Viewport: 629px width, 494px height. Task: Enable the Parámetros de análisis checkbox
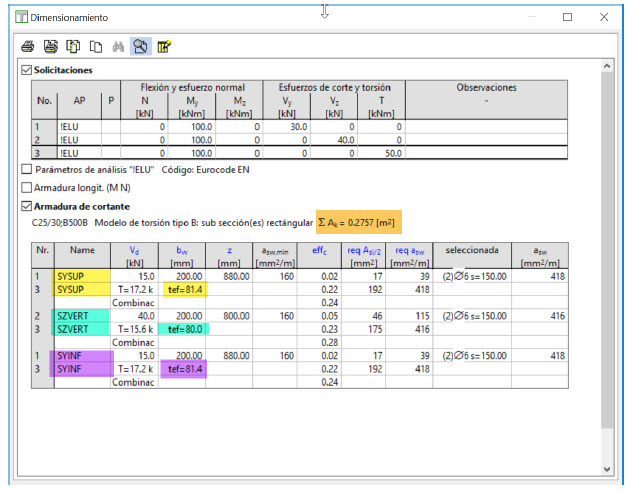pos(27,170)
